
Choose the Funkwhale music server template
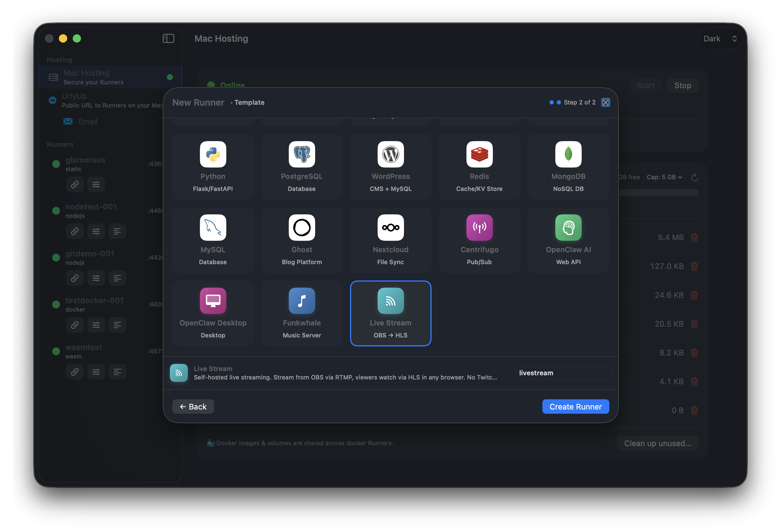tap(302, 313)
